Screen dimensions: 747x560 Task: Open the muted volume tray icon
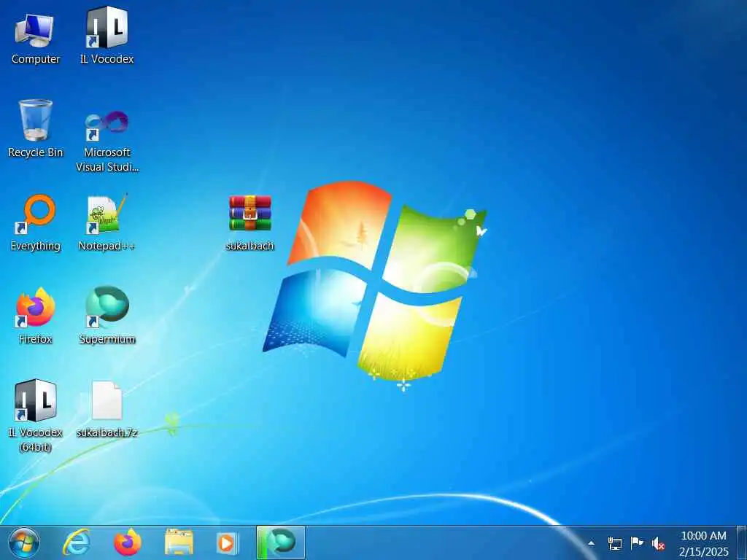(658, 543)
